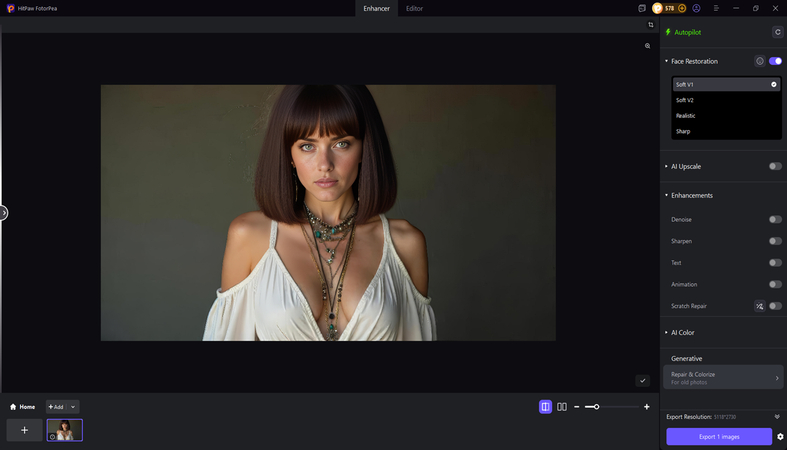Click the heart icon beside Export Resolution
The width and height of the screenshot is (787, 450).
[x=777, y=417]
